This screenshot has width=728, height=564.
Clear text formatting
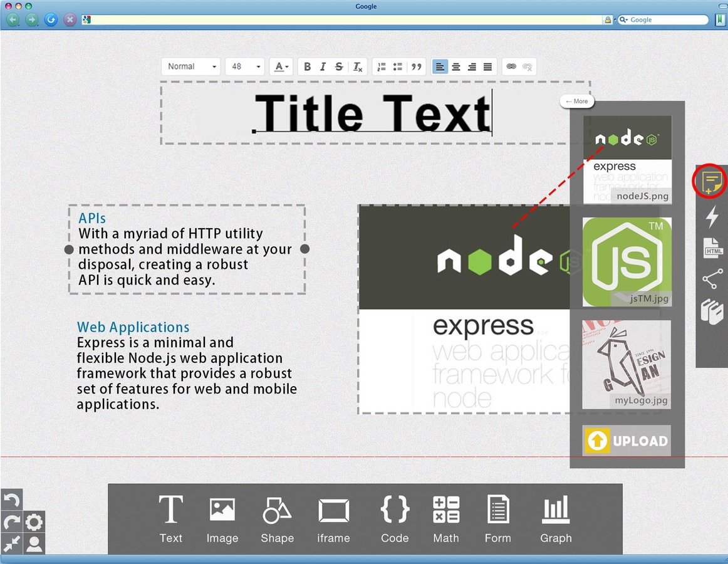point(357,67)
